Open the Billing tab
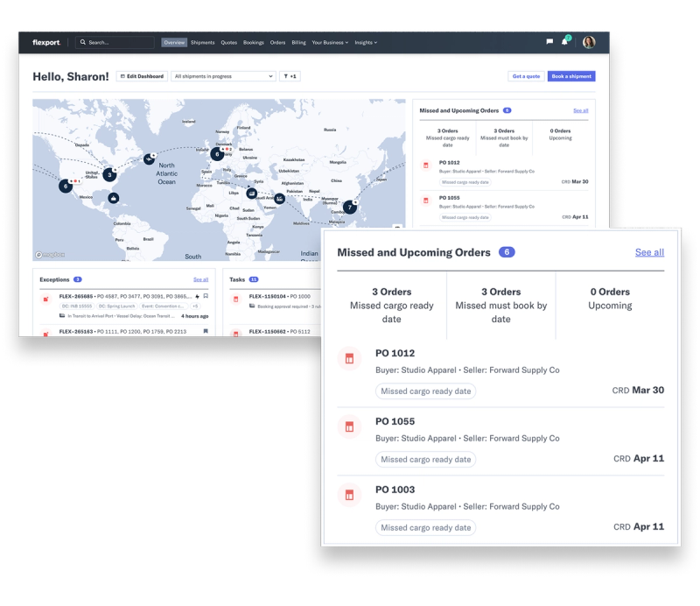 [298, 42]
